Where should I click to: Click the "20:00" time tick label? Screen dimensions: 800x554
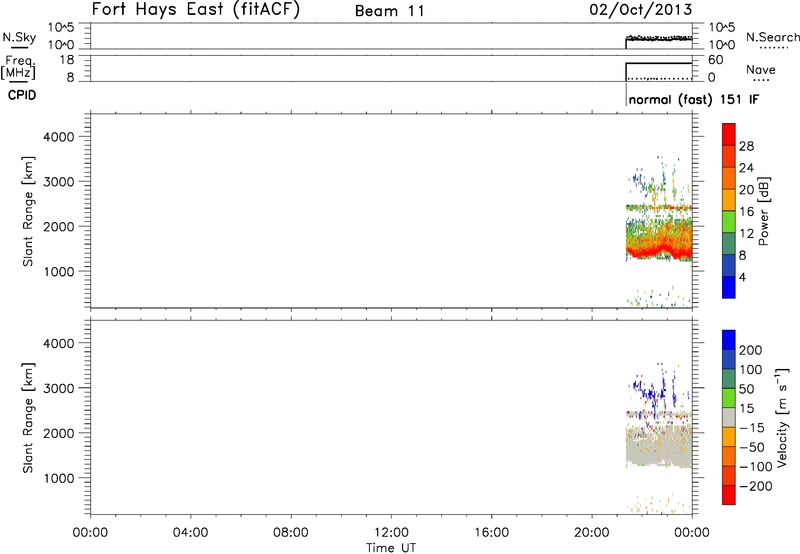[x=592, y=533]
